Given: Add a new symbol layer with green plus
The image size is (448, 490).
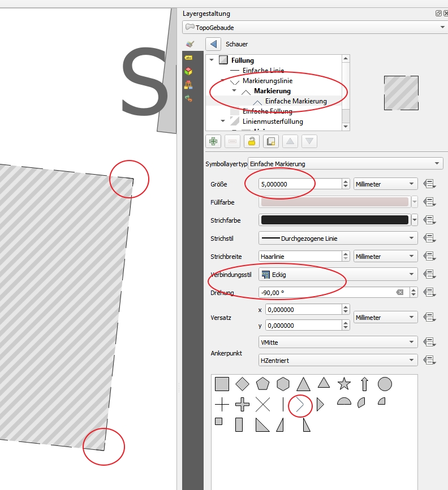Looking at the screenshot, I should tap(213, 141).
